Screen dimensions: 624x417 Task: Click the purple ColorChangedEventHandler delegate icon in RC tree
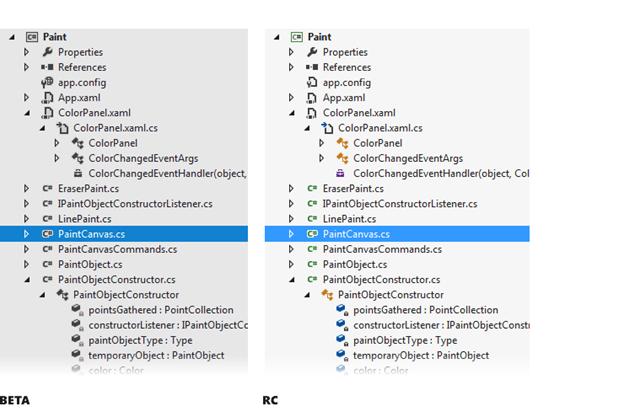pyautogui.click(x=340, y=173)
